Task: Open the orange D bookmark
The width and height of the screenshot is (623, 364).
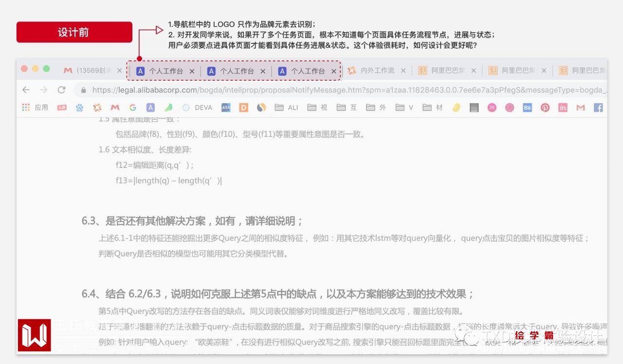Action: pyautogui.click(x=244, y=108)
